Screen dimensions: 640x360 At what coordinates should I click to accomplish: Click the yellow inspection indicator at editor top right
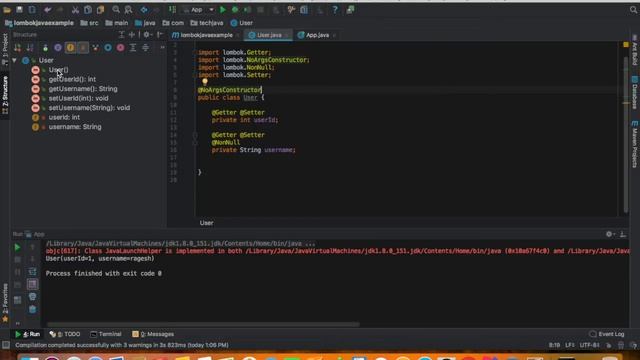tap(626, 44)
